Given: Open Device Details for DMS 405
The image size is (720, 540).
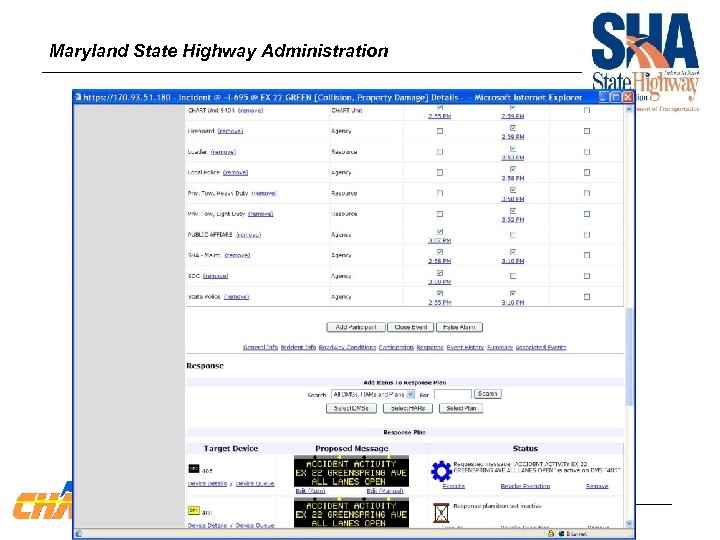Looking at the screenshot, I should (x=208, y=484).
